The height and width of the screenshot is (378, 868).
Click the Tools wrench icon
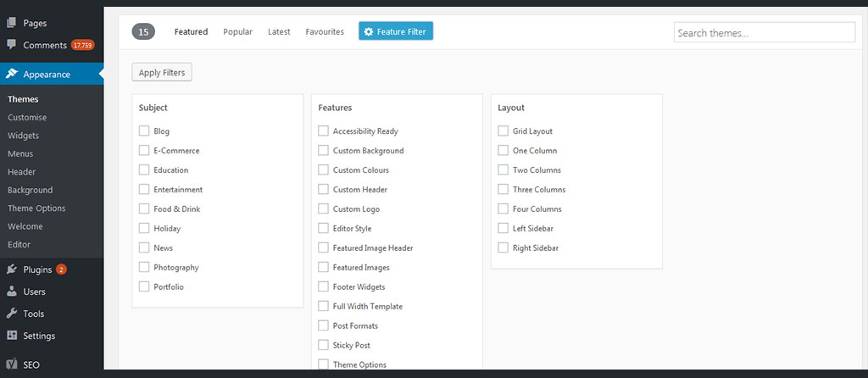point(12,314)
